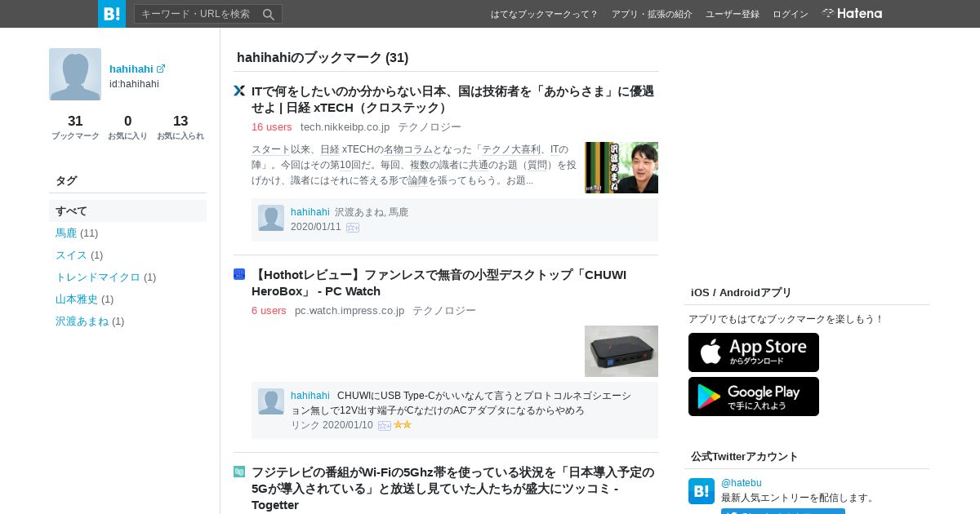Click the hahihahi profile avatar
Screen dimensions: 980x514
75,74
